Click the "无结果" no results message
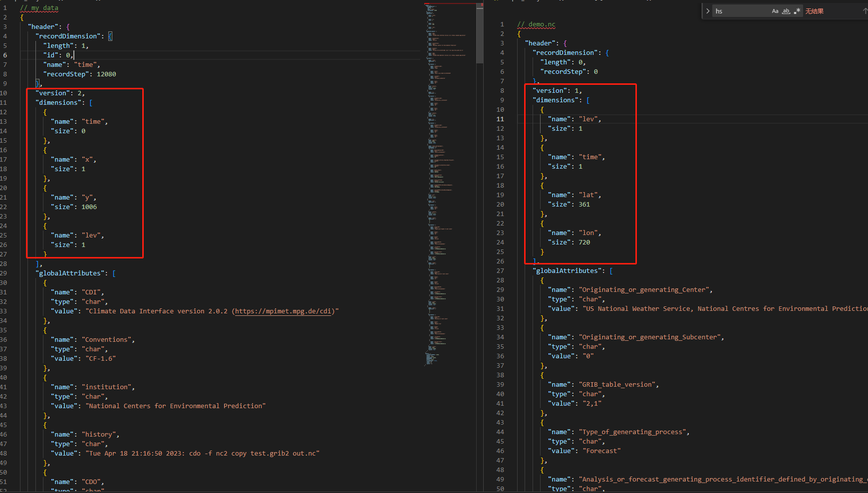This screenshot has height=493, width=868. pos(815,11)
